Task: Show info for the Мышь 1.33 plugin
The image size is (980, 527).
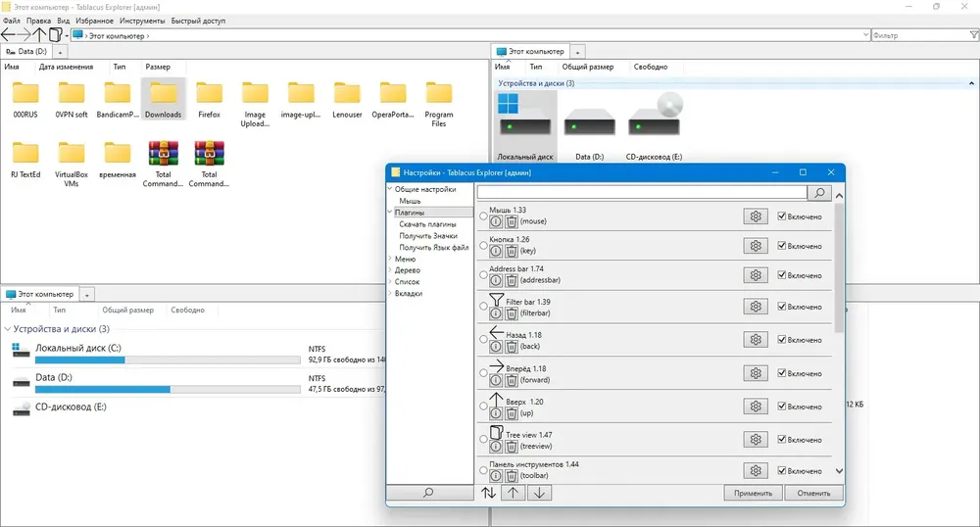Action: (x=496, y=221)
